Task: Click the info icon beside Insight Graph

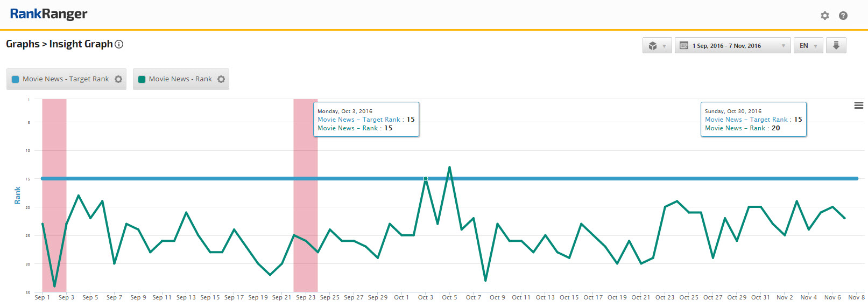Action: [x=119, y=44]
